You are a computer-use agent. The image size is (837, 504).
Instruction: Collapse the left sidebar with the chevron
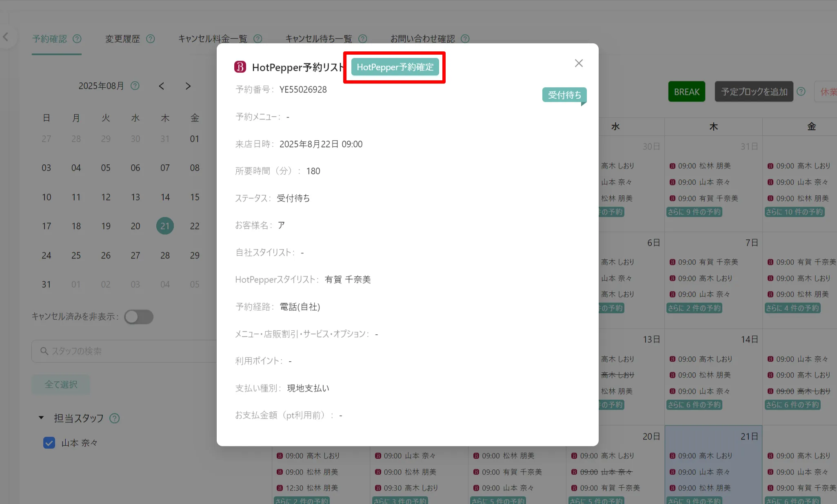[x=6, y=37]
